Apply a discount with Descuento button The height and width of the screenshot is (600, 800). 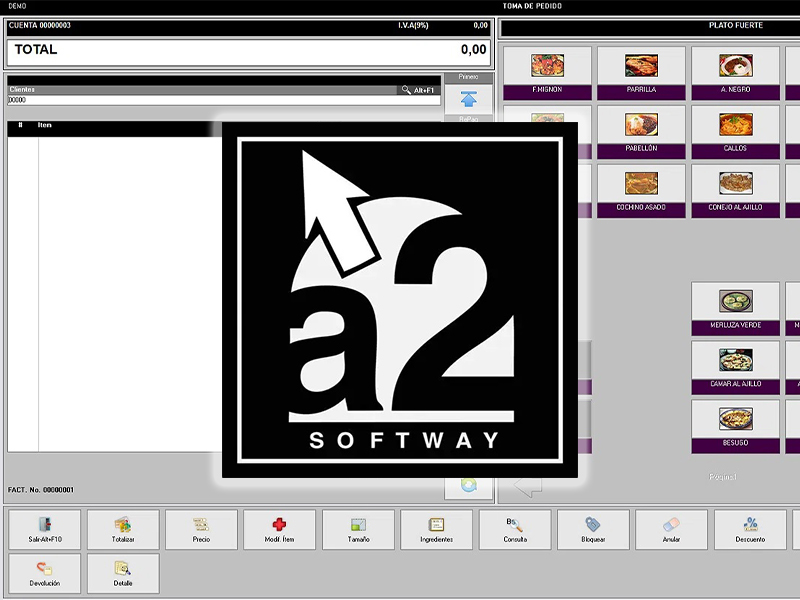pyautogui.click(x=750, y=530)
